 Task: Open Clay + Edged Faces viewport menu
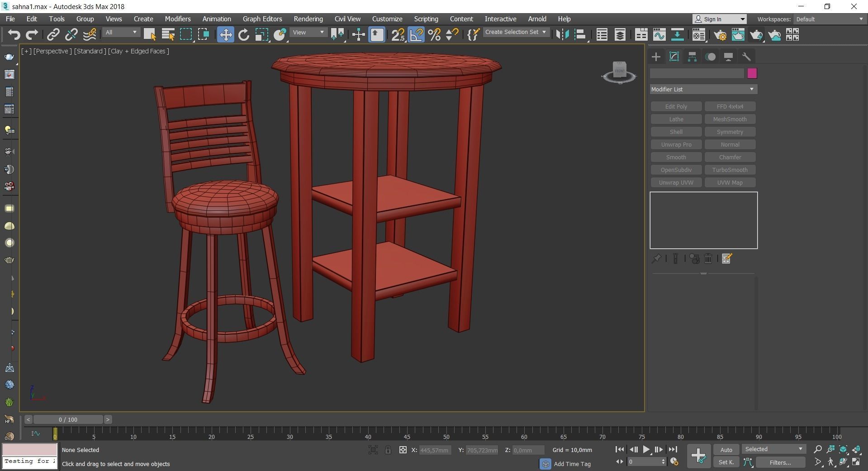click(138, 51)
